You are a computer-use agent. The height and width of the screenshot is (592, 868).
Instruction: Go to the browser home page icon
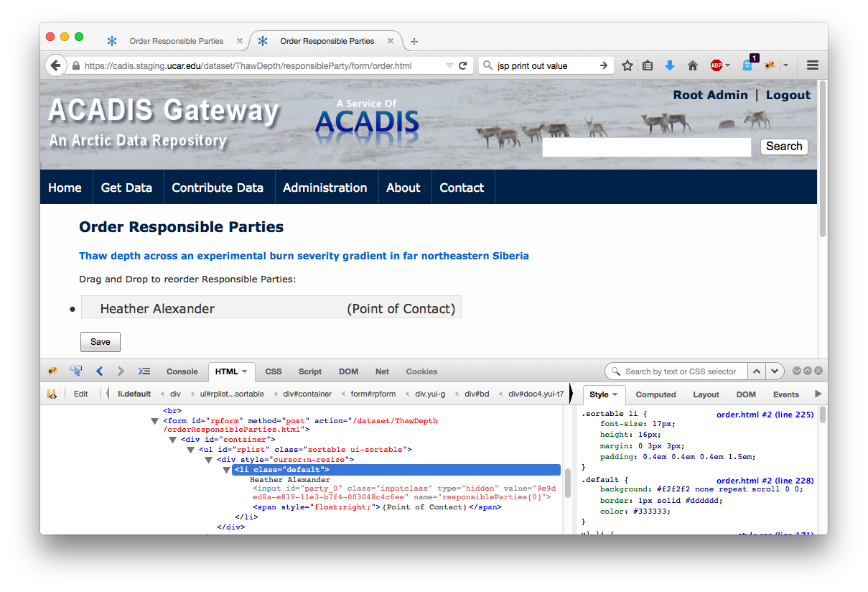click(x=693, y=65)
